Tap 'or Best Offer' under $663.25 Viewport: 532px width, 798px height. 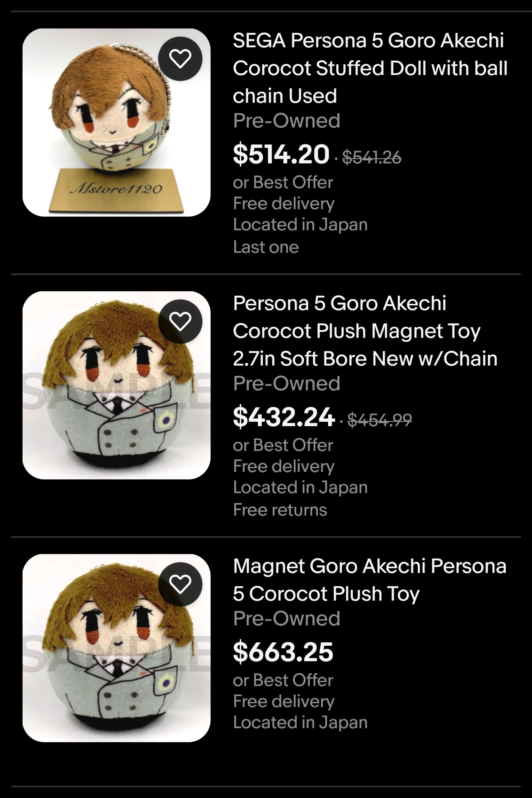[283, 680]
